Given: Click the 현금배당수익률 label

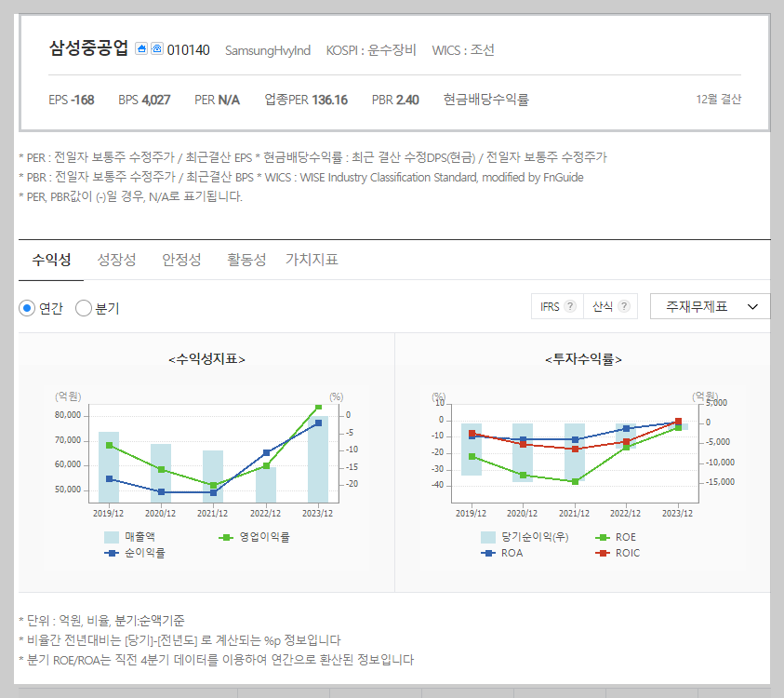Looking at the screenshot, I should (486, 100).
